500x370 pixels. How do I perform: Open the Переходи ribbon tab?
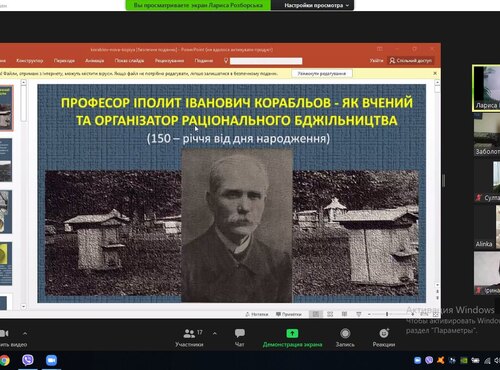(64, 61)
